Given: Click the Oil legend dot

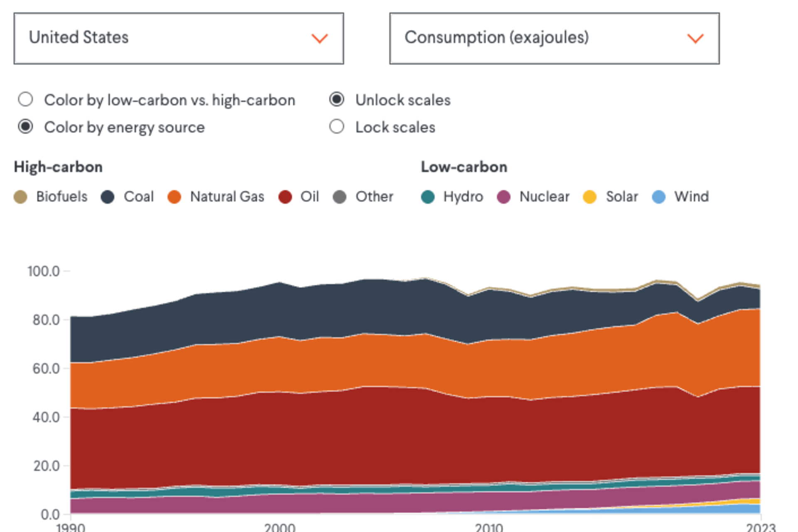Looking at the screenshot, I should (285, 197).
